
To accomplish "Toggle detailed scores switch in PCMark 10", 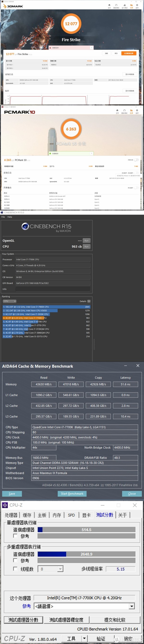I will [x=136, y=160].
